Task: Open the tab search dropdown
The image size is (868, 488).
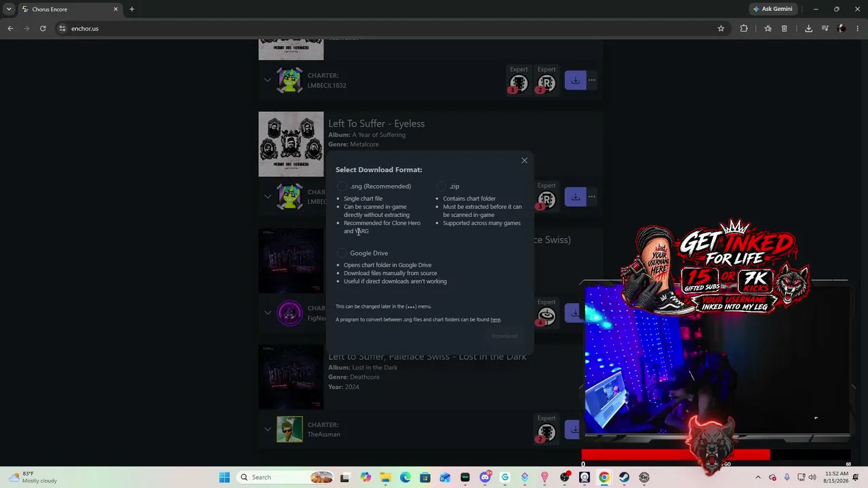Action: point(9,9)
